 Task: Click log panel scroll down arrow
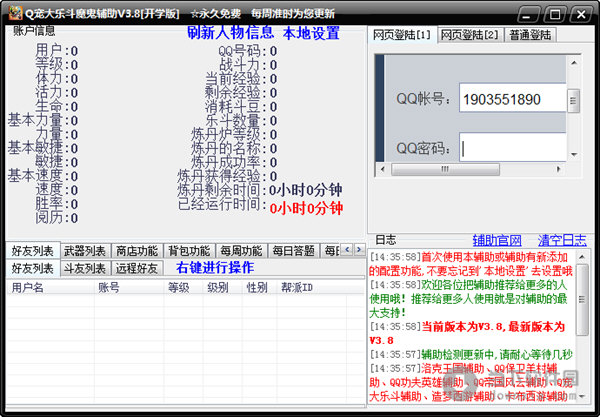coord(582,396)
